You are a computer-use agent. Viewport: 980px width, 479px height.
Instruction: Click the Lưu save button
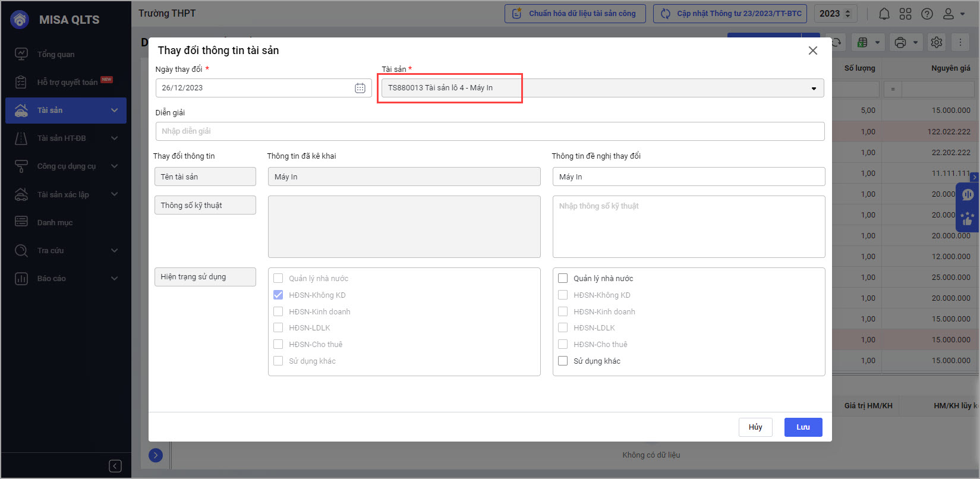pos(803,427)
